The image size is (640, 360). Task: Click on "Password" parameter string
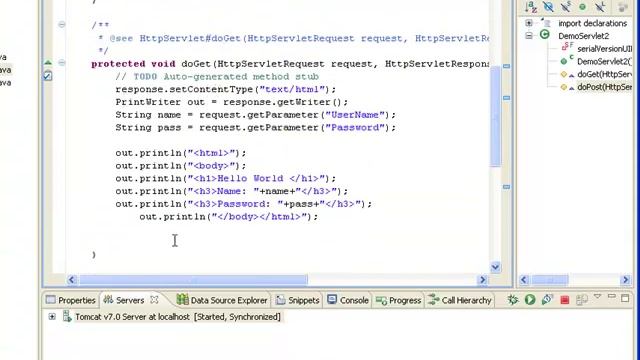pos(355,127)
